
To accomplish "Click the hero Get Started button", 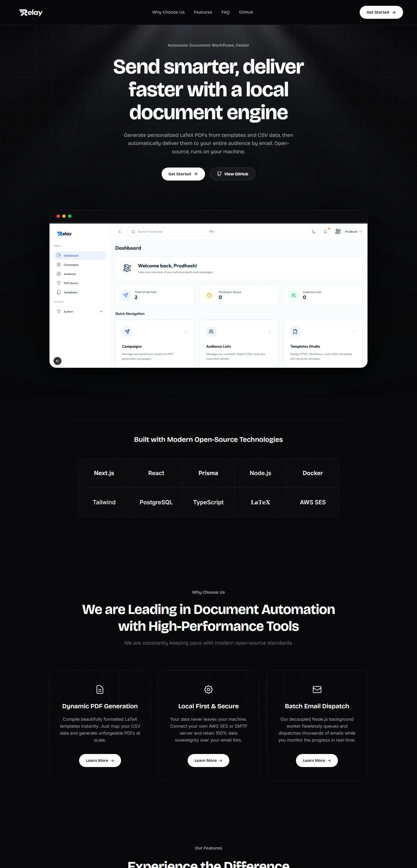I will tap(183, 174).
